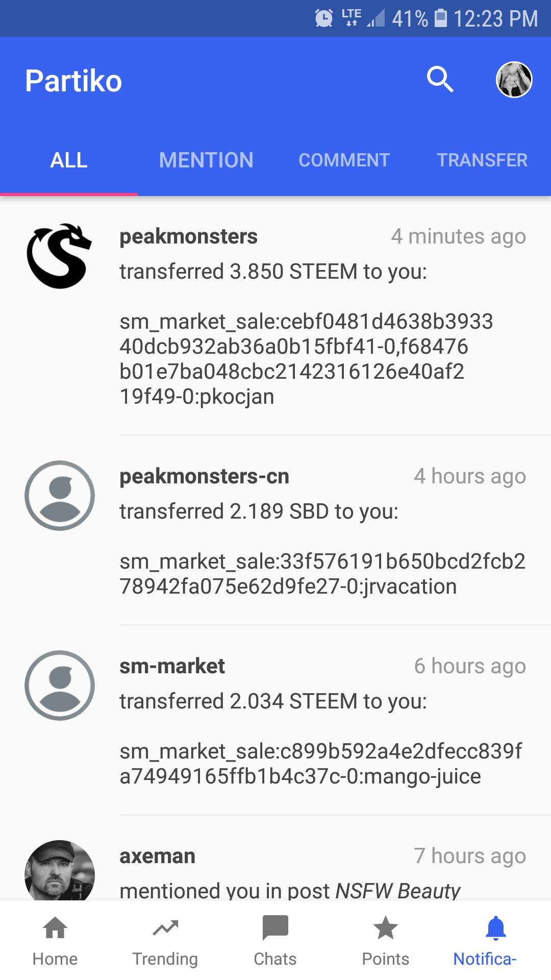Open the Trending arrow icon
This screenshot has height=980, width=551.
(x=165, y=928)
